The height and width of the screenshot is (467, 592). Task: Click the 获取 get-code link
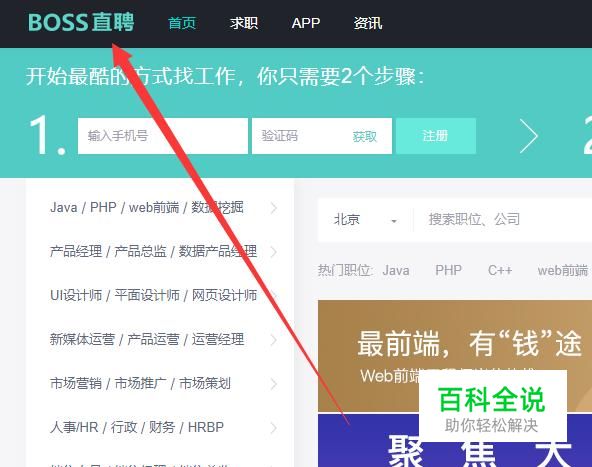pyautogui.click(x=365, y=136)
